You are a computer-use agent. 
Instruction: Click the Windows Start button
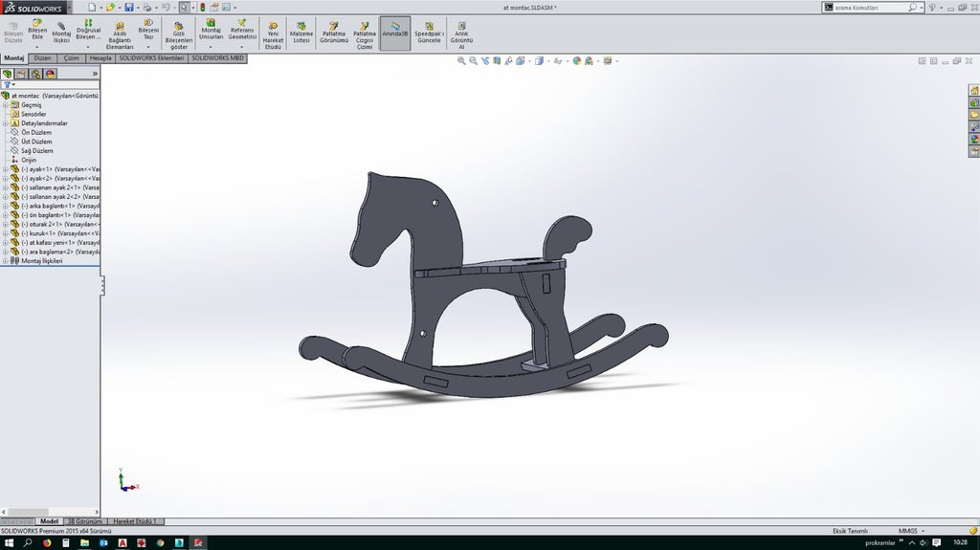click(x=8, y=542)
